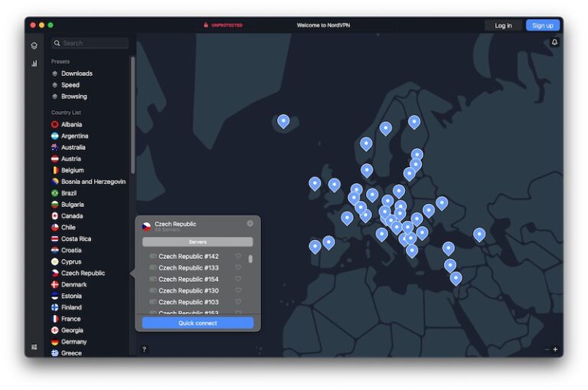Image resolution: width=588 pixels, height=390 pixels.
Task: Open the preferences icon at bottom left
Action: [x=34, y=347]
